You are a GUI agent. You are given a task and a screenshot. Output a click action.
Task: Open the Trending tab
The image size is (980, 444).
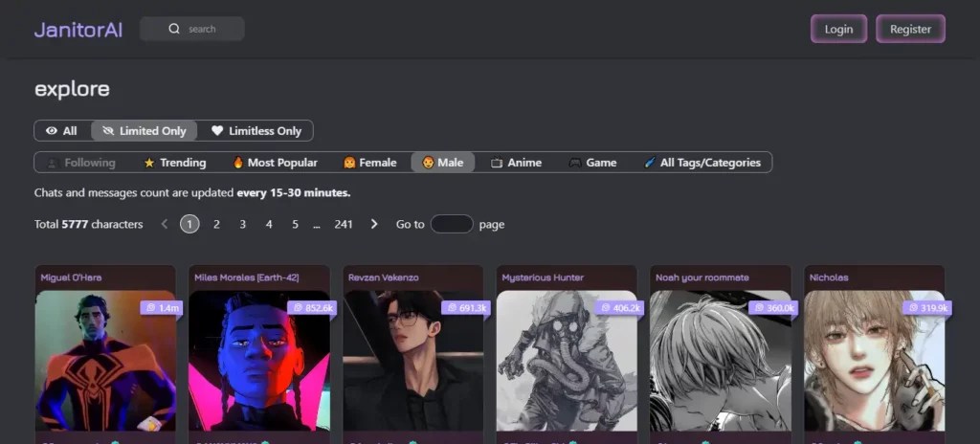click(175, 163)
